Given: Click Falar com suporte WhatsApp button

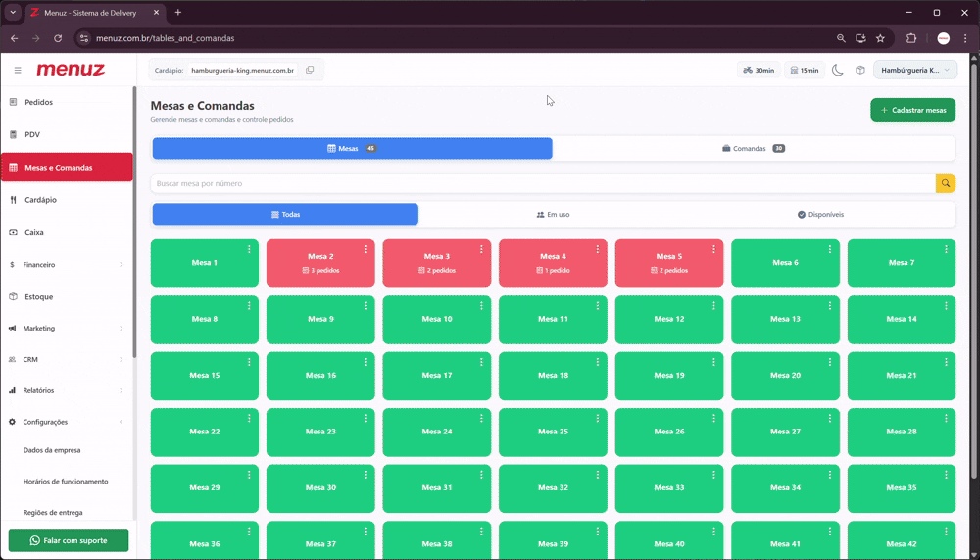Looking at the screenshot, I should click(x=69, y=540).
